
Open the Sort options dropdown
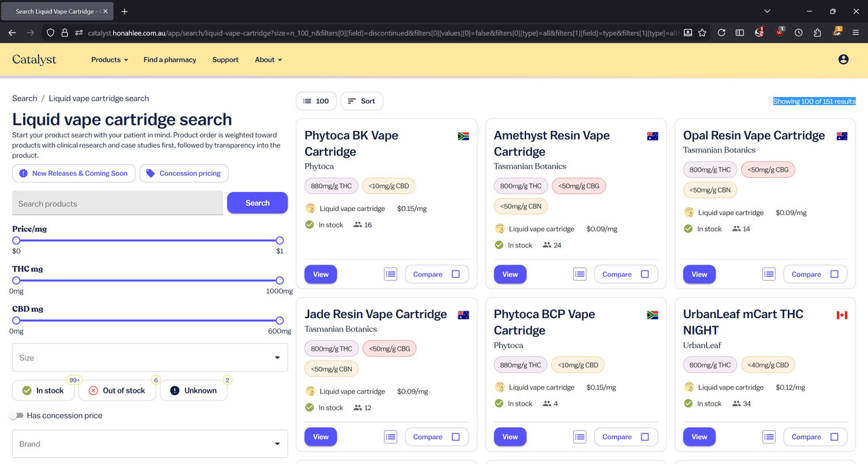361,101
